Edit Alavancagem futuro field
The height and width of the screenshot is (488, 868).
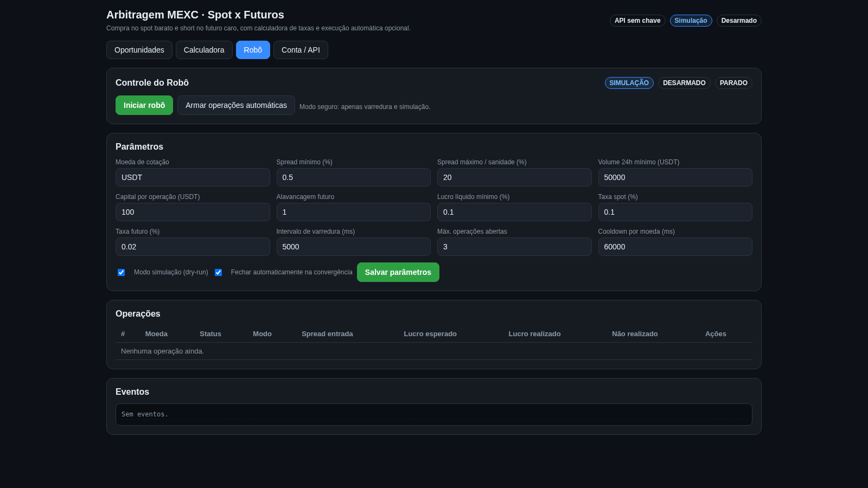click(x=354, y=212)
